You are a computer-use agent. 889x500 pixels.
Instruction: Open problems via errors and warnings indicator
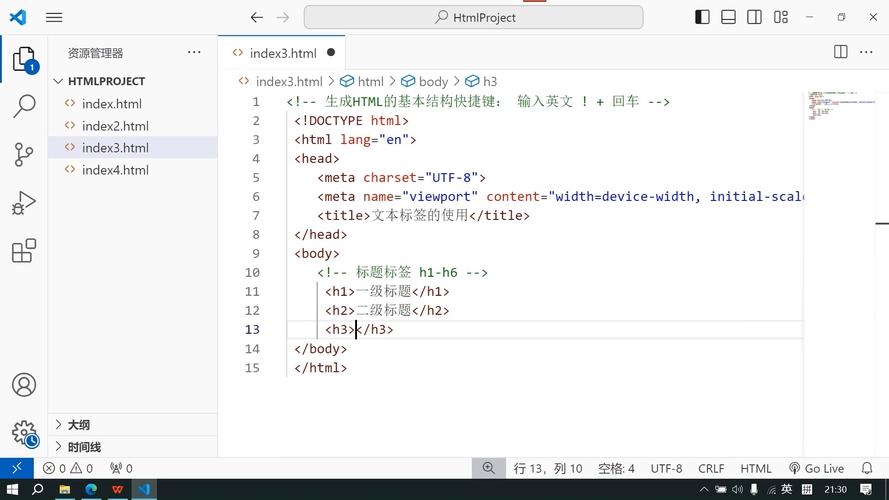point(68,468)
